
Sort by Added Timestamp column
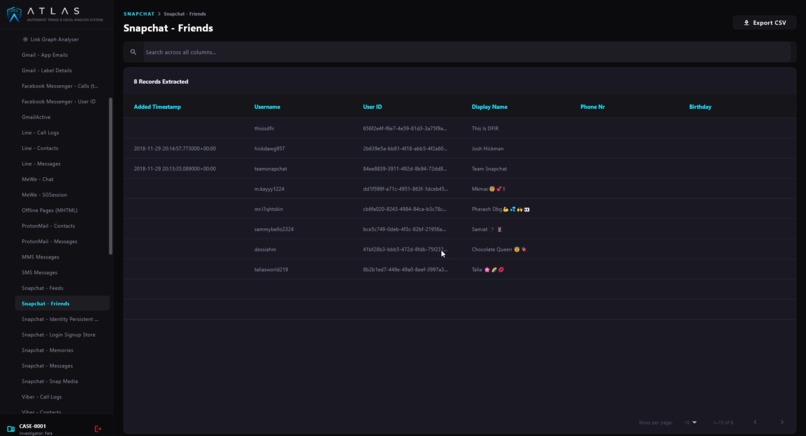point(157,107)
